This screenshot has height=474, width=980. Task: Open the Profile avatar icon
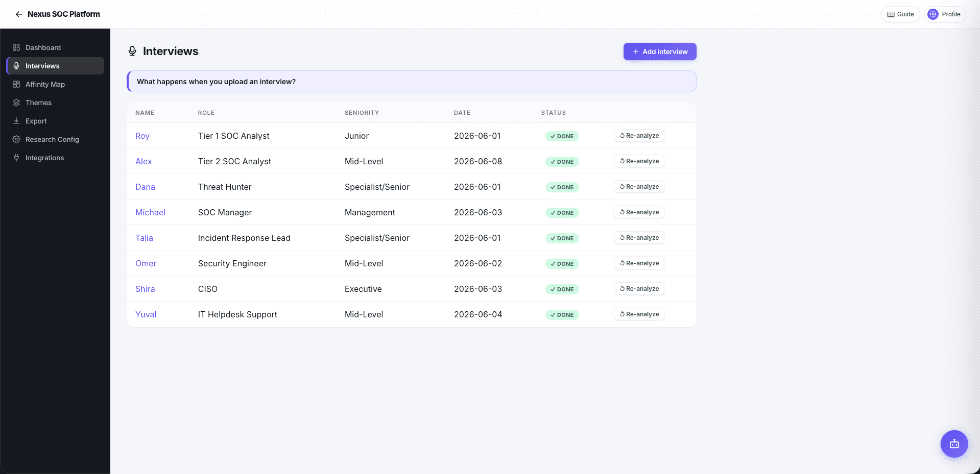click(x=933, y=14)
